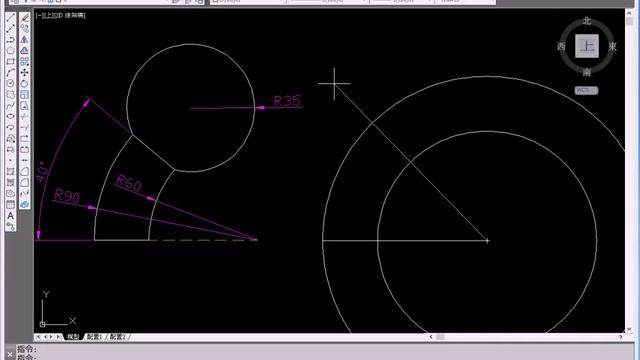Select the Point tool

(11, 160)
